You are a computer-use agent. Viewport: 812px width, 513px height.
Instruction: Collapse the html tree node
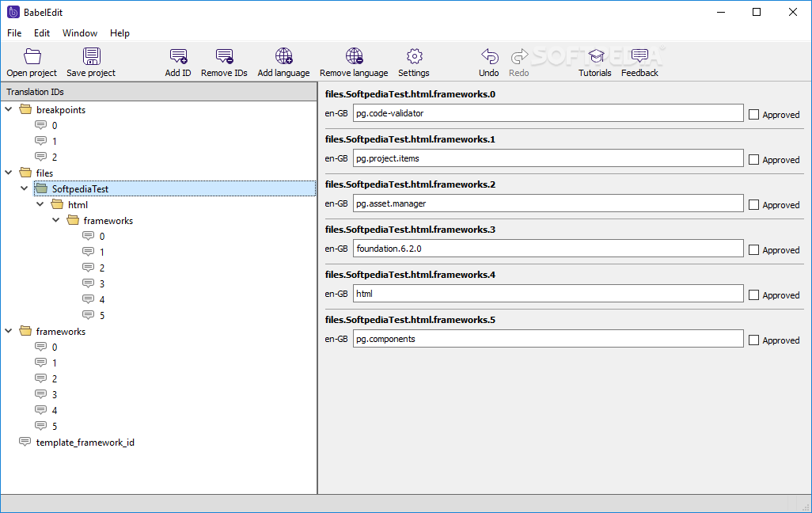click(40, 204)
